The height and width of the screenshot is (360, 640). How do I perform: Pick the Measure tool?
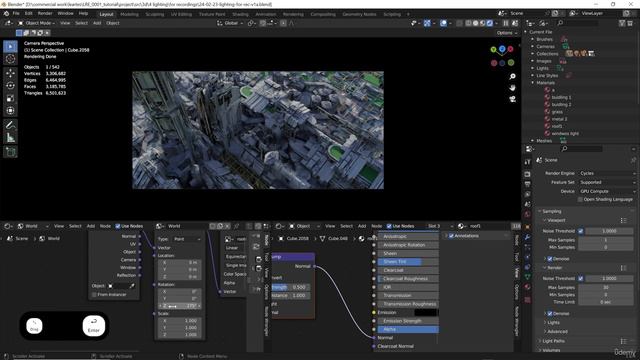pyautogui.click(x=10, y=138)
